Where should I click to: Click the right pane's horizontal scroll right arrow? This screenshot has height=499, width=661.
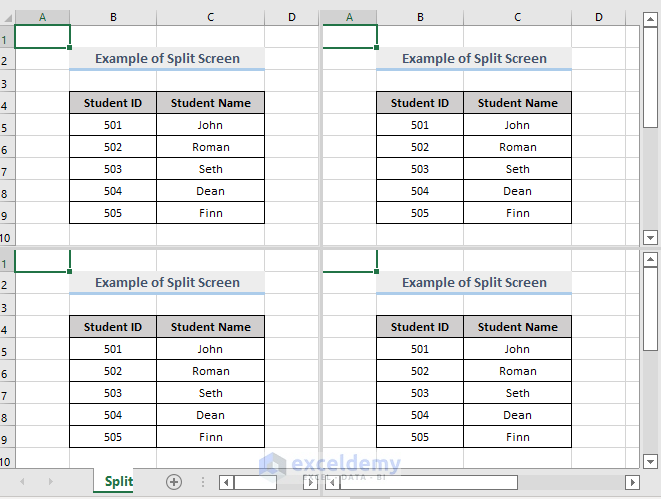[632, 482]
